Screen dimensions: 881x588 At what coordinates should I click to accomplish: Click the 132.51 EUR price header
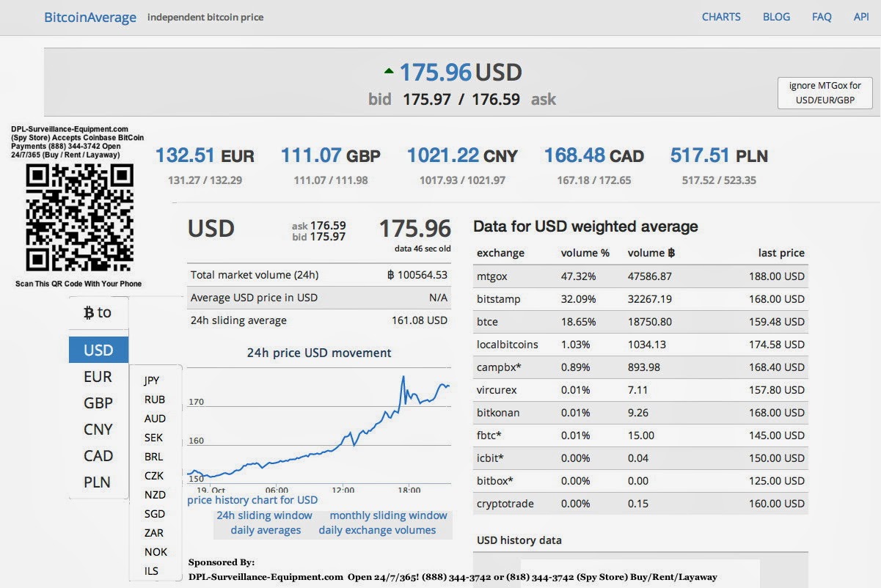pos(205,155)
